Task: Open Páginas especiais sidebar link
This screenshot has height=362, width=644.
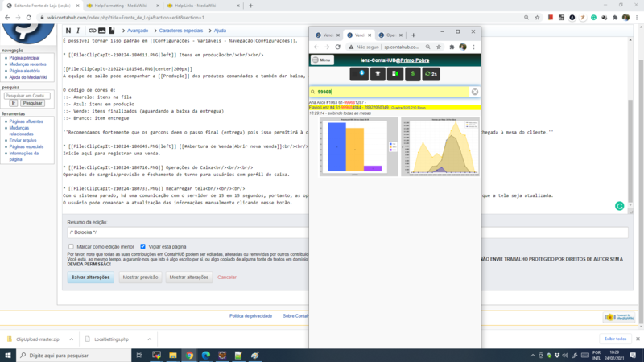Action: (27, 146)
